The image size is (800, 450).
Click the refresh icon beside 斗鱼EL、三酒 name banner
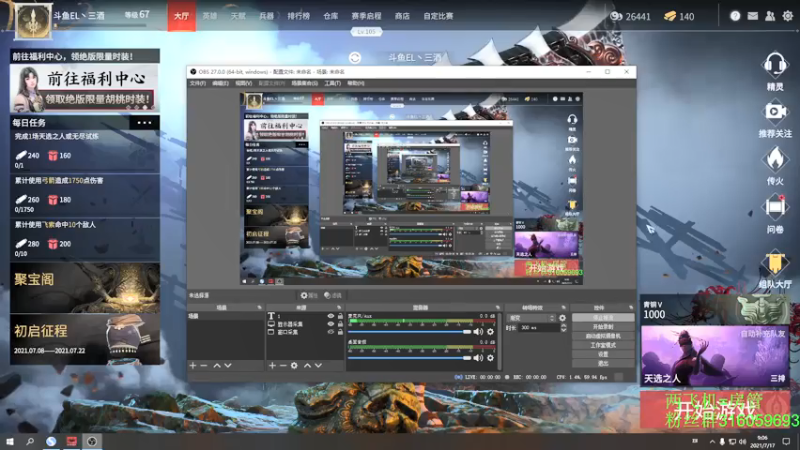pyautogui.click(x=355, y=58)
